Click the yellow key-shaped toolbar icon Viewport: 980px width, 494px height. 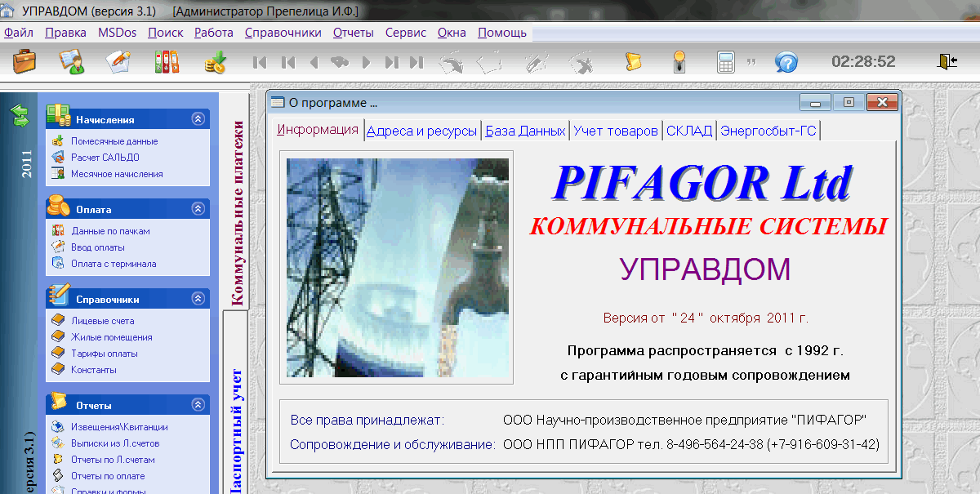point(678,61)
